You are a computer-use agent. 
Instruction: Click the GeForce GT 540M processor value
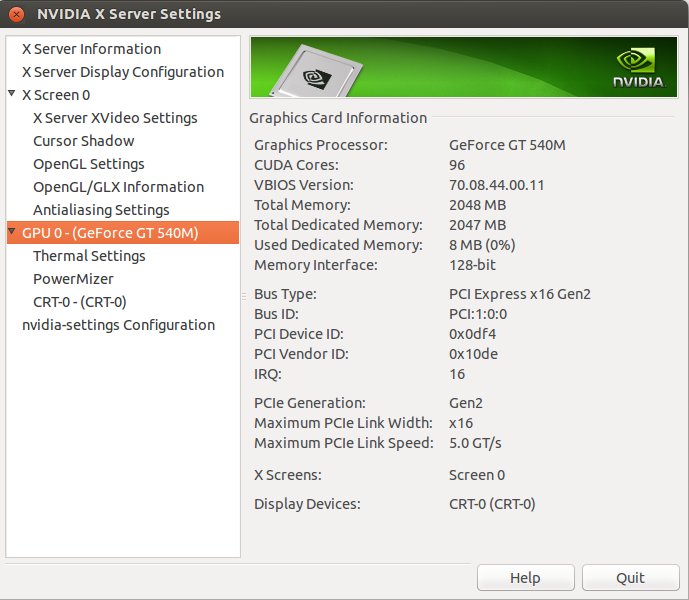(507, 145)
